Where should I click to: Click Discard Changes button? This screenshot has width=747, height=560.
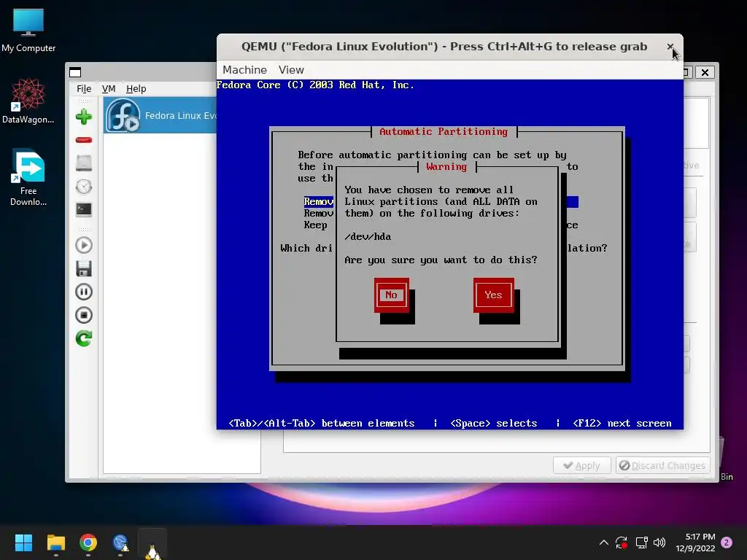(x=662, y=465)
